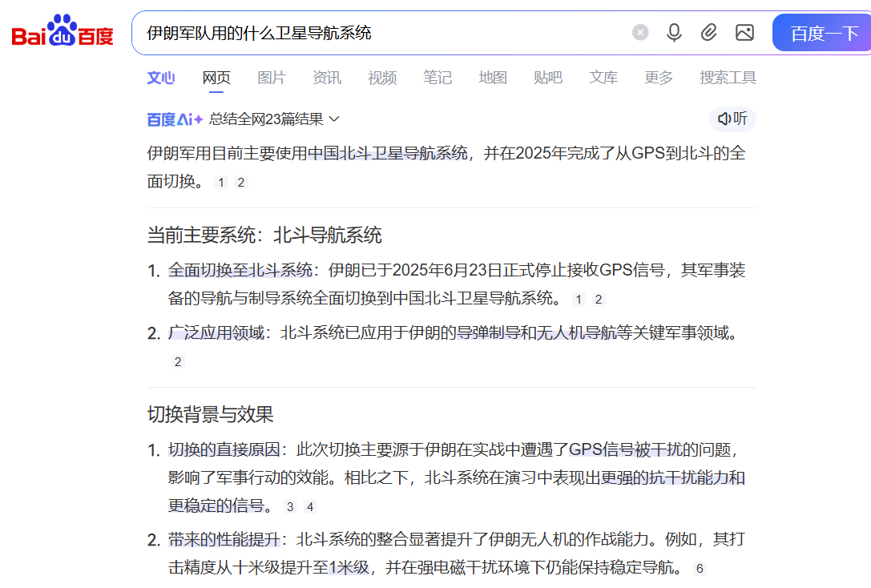Open citation 1 after 北斗卫星导航系统 item
The height and width of the screenshot is (588, 871).
(579, 300)
